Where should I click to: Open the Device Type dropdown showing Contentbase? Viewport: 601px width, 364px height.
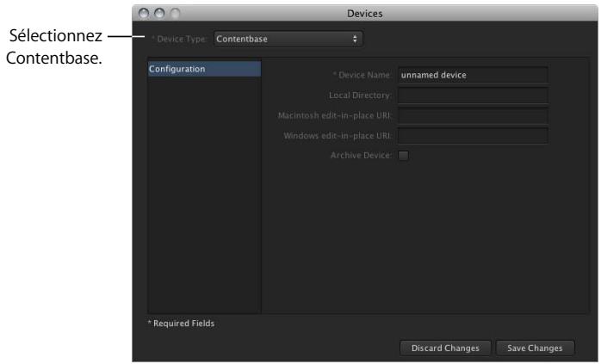[x=288, y=39]
